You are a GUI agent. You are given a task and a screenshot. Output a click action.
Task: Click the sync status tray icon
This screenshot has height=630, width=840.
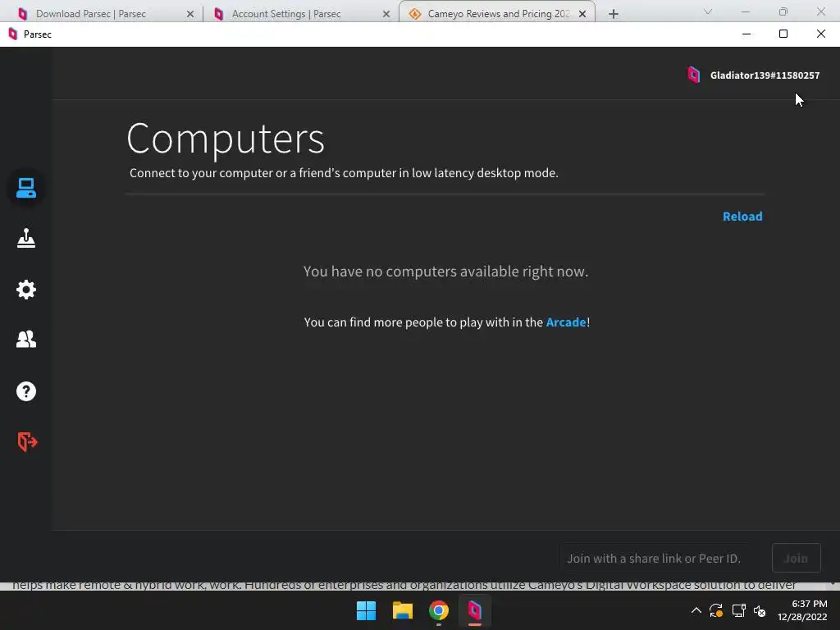(716, 610)
